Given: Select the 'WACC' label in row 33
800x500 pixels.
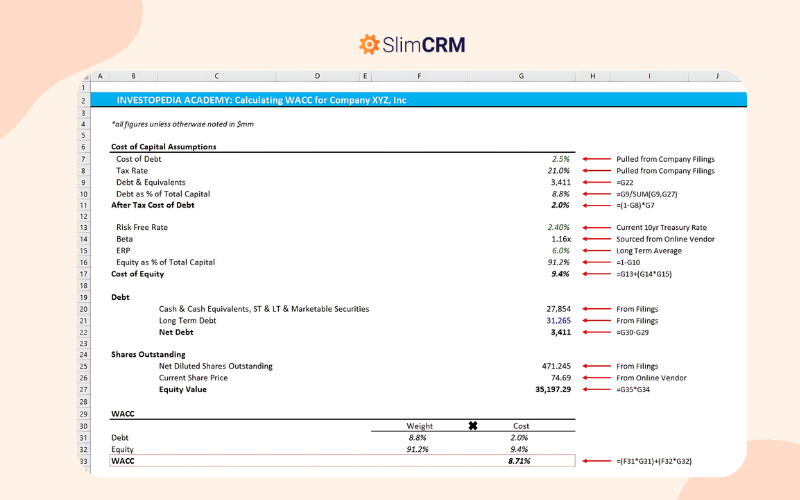Looking at the screenshot, I should click(123, 461).
